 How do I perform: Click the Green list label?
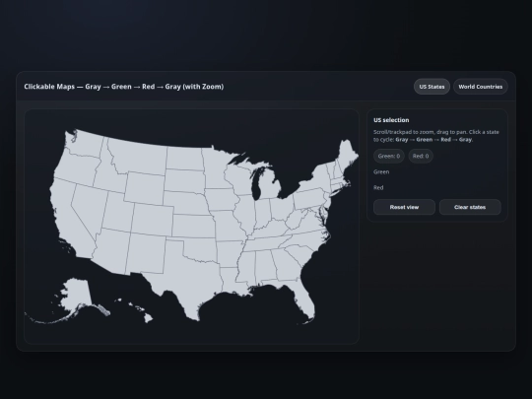point(381,172)
